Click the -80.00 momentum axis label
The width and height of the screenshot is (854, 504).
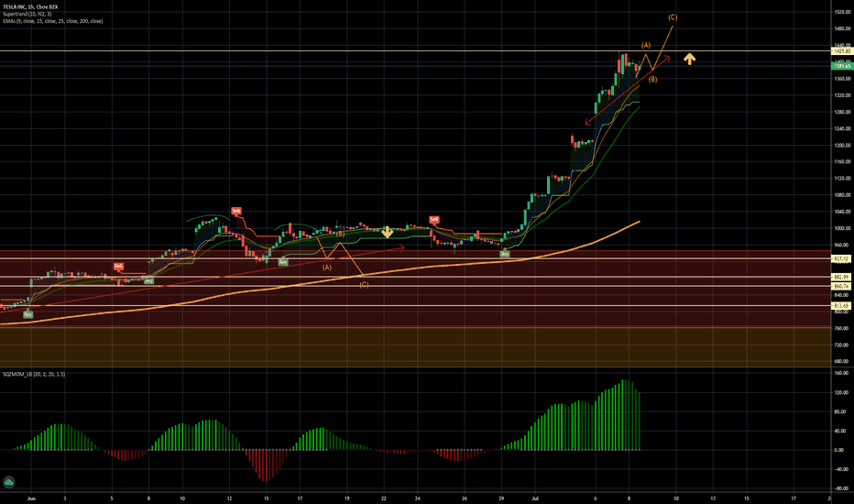coord(842,488)
